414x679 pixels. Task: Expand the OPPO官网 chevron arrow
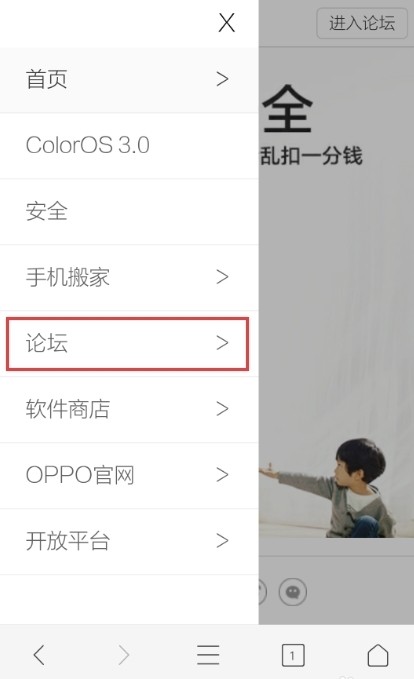tap(222, 475)
